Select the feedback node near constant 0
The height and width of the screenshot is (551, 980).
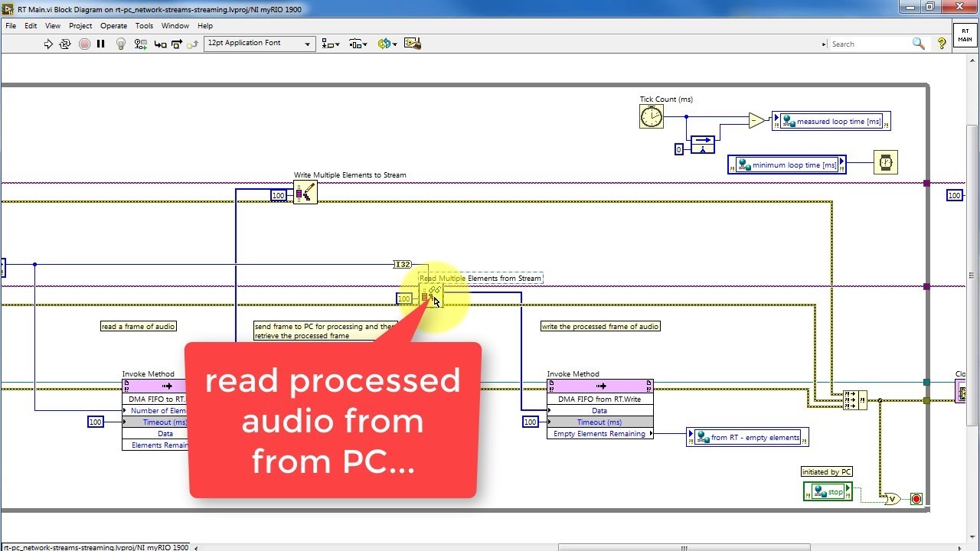point(702,145)
